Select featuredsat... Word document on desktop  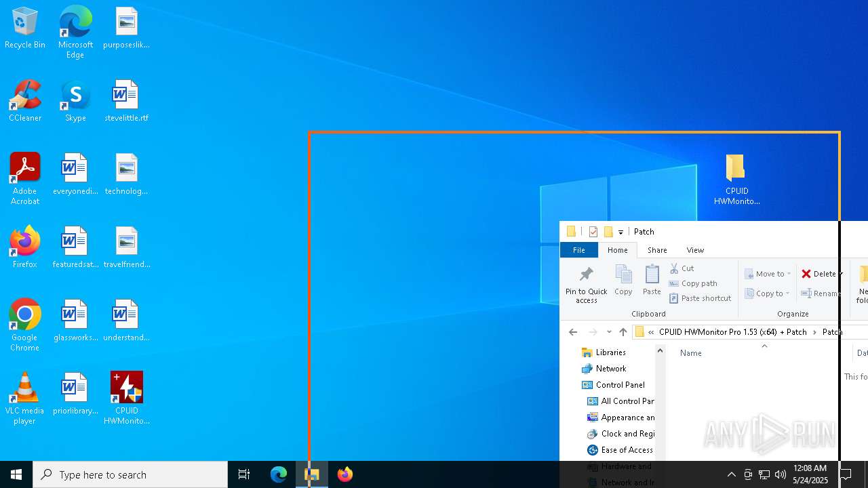coord(75,248)
